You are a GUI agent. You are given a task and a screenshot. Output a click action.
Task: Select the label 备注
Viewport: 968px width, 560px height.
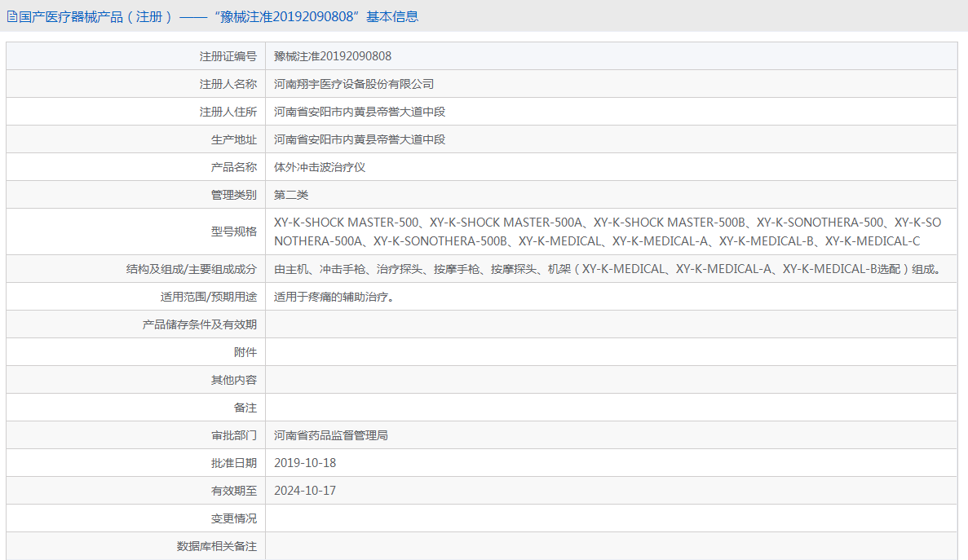point(245,408)
